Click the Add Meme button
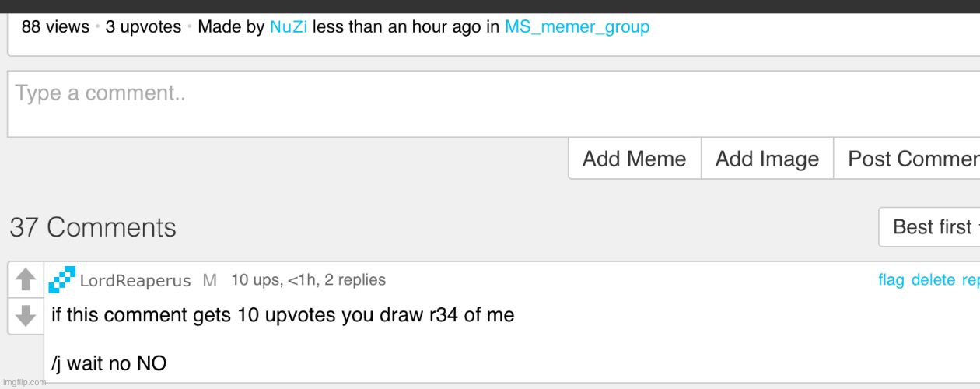The height and width of the screenshot is (389, 980). click(635, 159)
